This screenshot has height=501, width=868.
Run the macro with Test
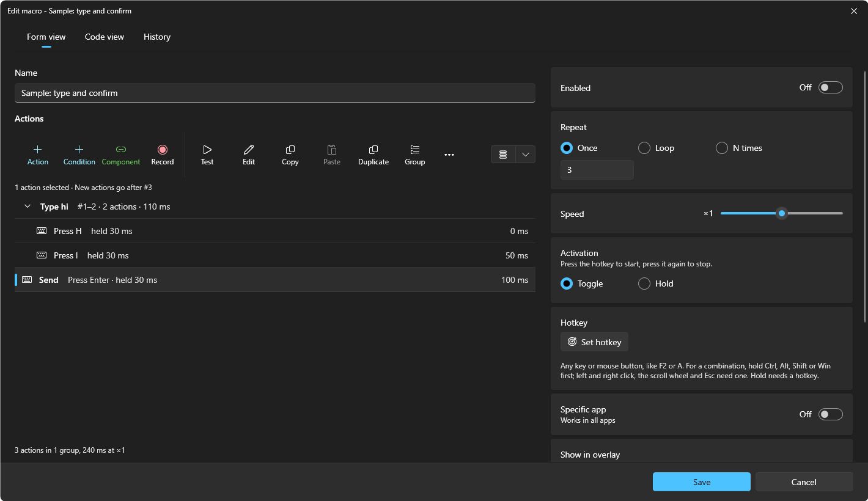[x=207, y=155]
